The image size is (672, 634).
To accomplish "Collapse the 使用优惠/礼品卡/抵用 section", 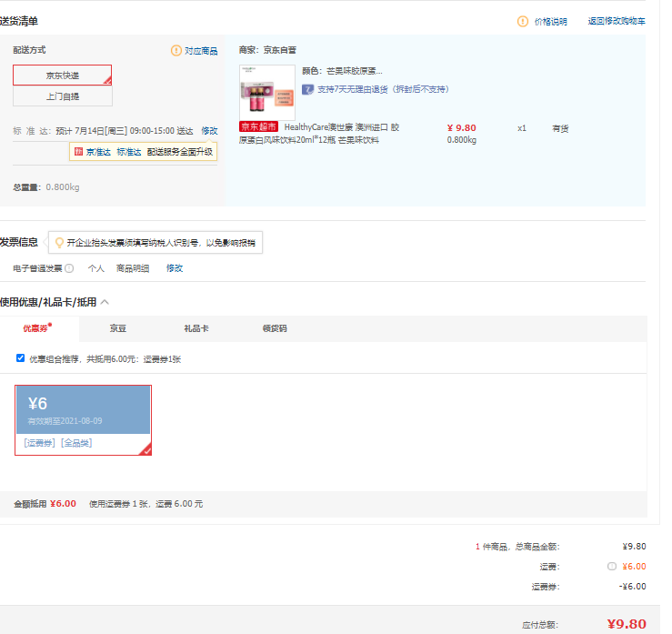I will [x=105, y=302].
